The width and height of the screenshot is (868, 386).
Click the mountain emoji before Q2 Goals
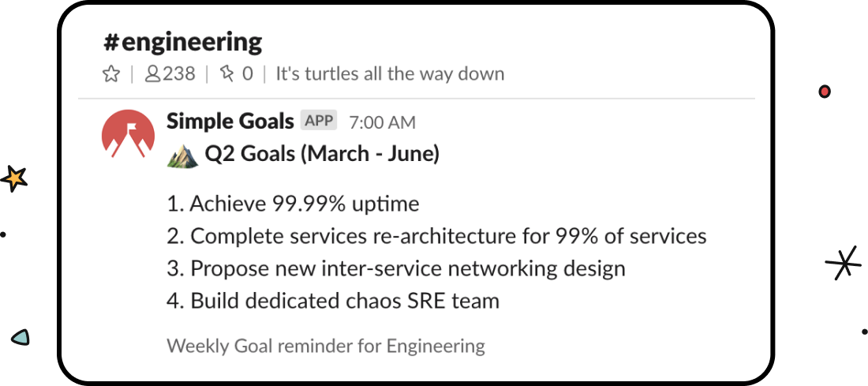click(183, 156)
